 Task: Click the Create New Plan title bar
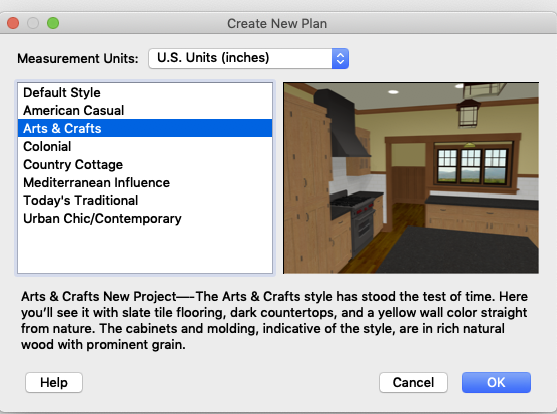(277, 23)
